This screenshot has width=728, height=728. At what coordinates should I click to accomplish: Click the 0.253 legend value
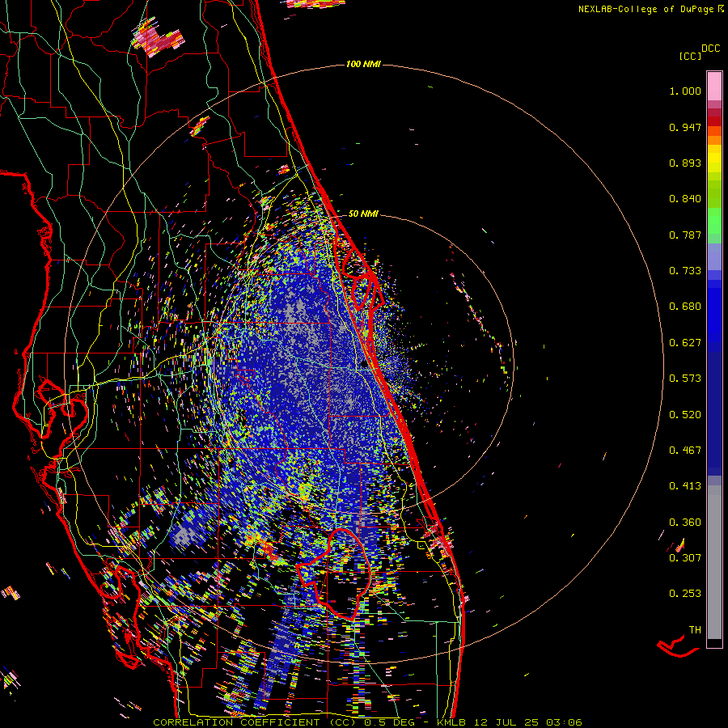pyautogui.click(x=685, y=594)
